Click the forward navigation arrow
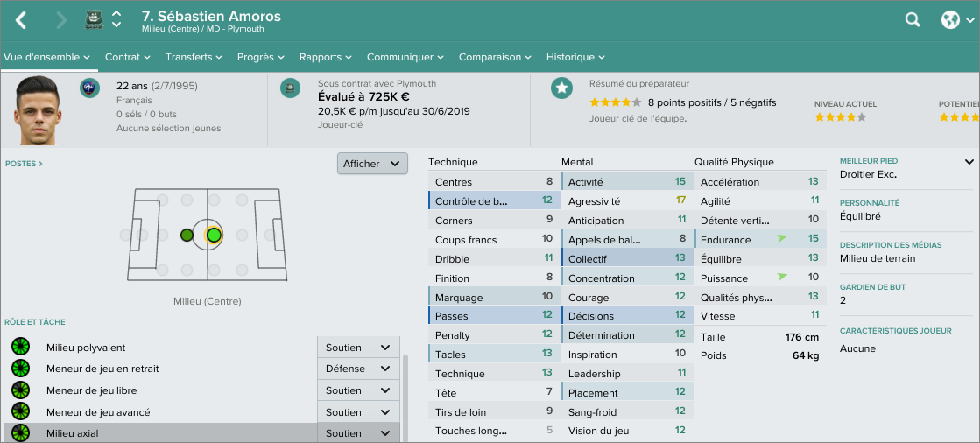The image size is (980, 443). click(x=61, y=20)
